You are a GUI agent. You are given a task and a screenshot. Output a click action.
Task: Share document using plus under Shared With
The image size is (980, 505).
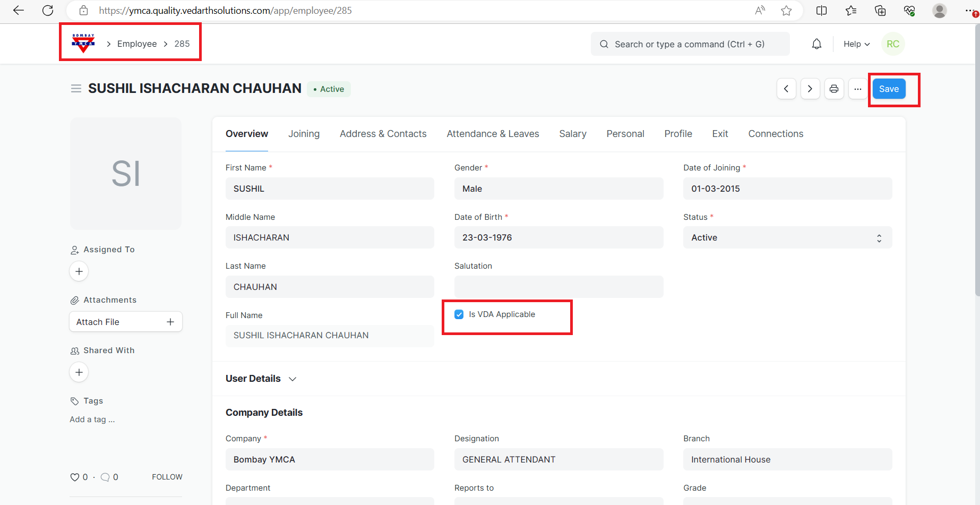pos(79,372)
